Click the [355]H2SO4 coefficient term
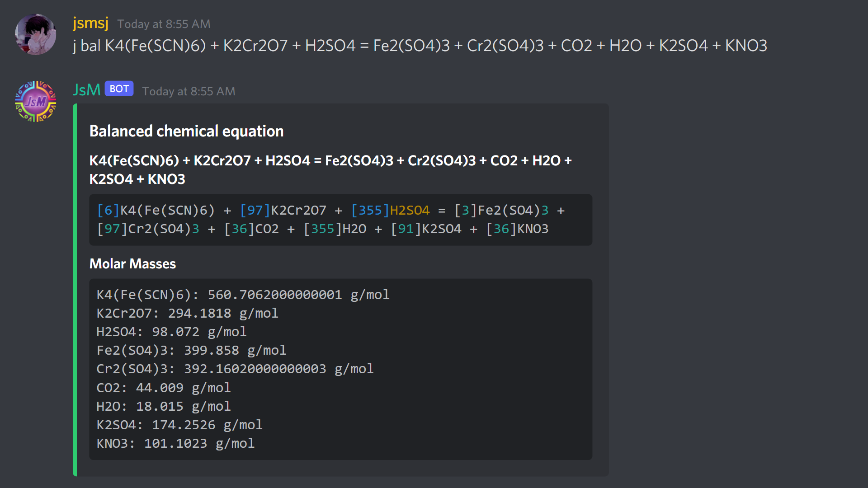868x488 pixels. 390,210
